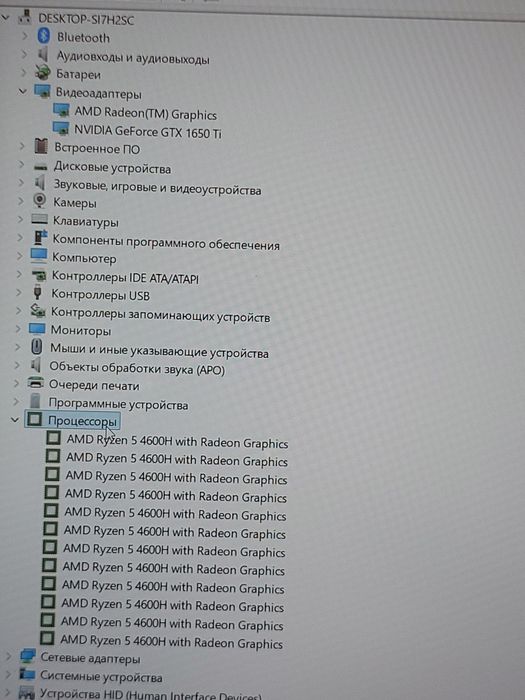Click the Компоненты программного обеспечения icon

40,237
